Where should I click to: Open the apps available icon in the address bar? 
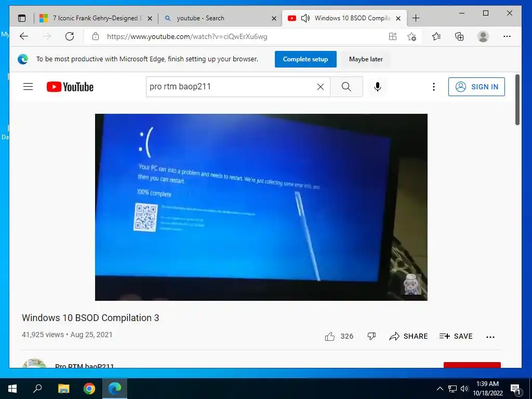[x=393, y=36]
